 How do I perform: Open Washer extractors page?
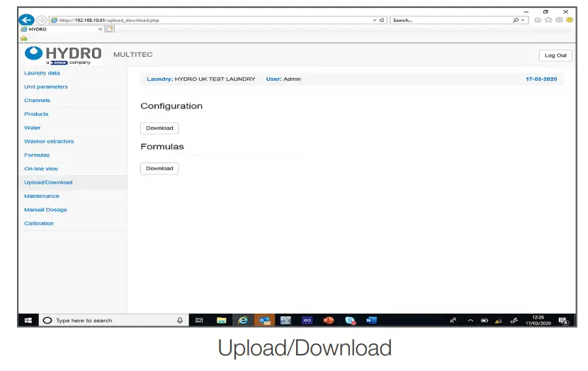point(49,141)
